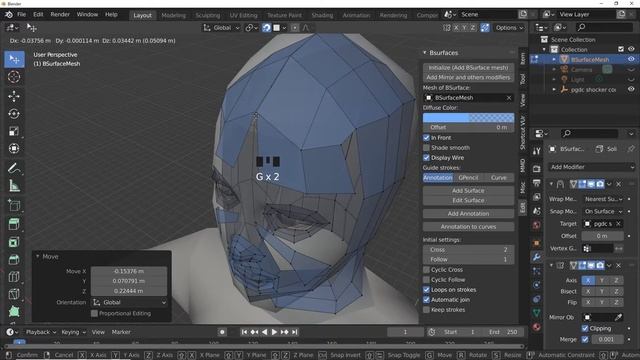The image size is (640, 360).
Task: Select the Inset Faces tool
Action: [x=14, y=242]
